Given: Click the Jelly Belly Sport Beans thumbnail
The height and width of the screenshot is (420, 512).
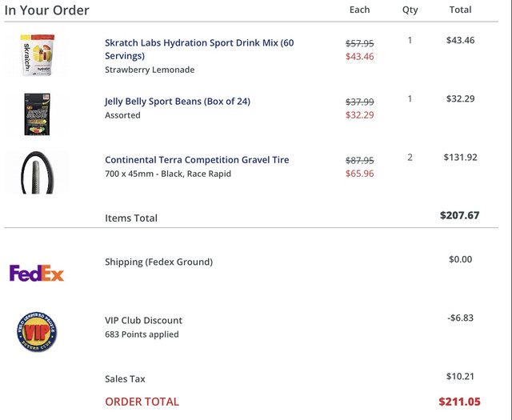Looking at the screenshot, I should click(x=38, y=114).
